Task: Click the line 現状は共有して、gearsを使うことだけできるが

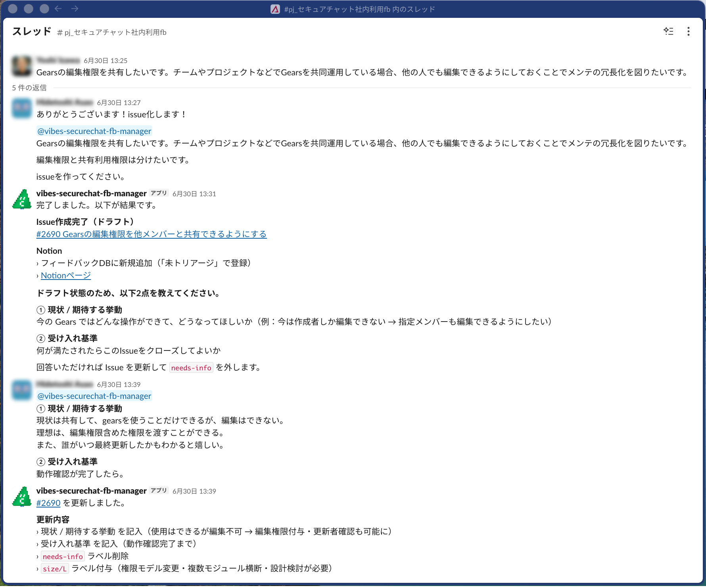Action: coord(161,421)
